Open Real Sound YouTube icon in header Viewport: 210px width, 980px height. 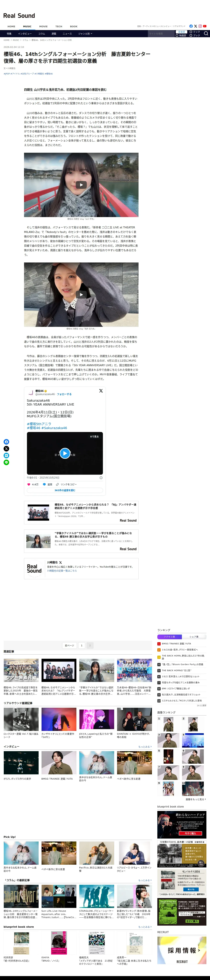pyautogui.click(x=205, y=26)
